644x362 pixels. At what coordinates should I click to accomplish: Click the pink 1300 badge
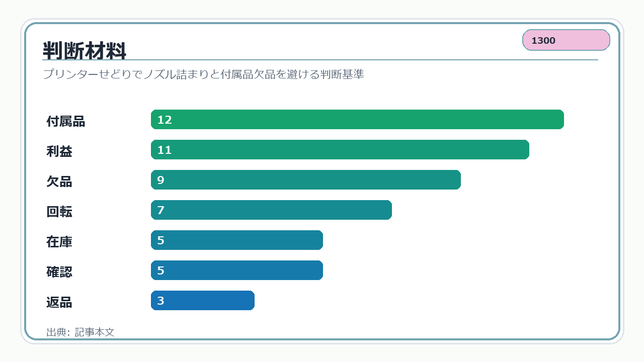click(x=566, y=40)
